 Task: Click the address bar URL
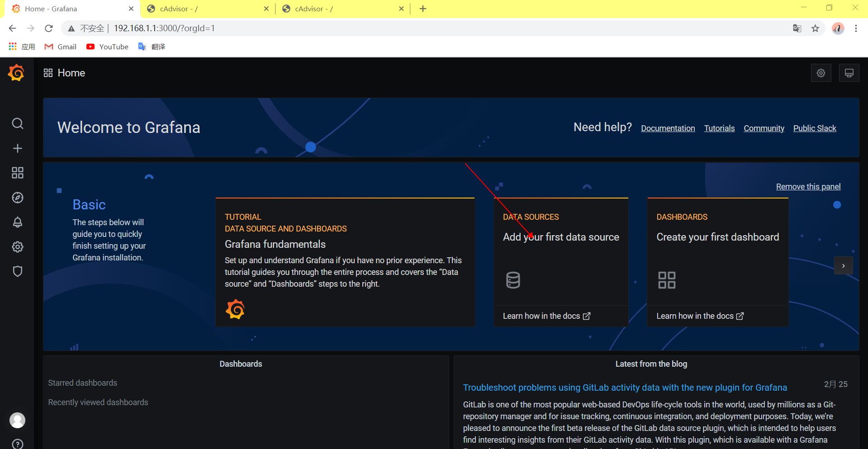(x=164, y=28)
